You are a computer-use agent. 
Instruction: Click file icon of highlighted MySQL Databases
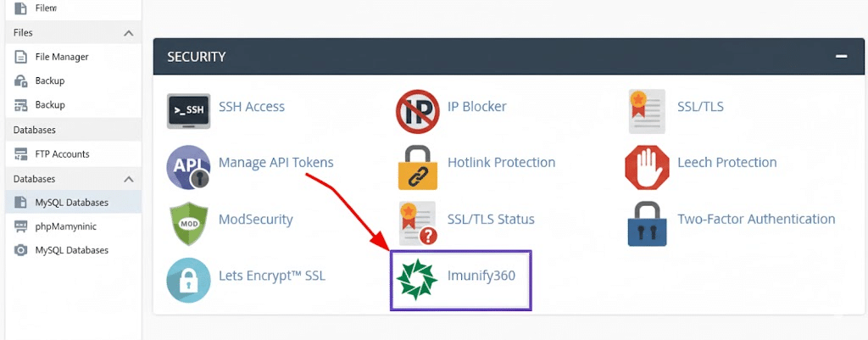pyautogui.click(x=20, y=202)
